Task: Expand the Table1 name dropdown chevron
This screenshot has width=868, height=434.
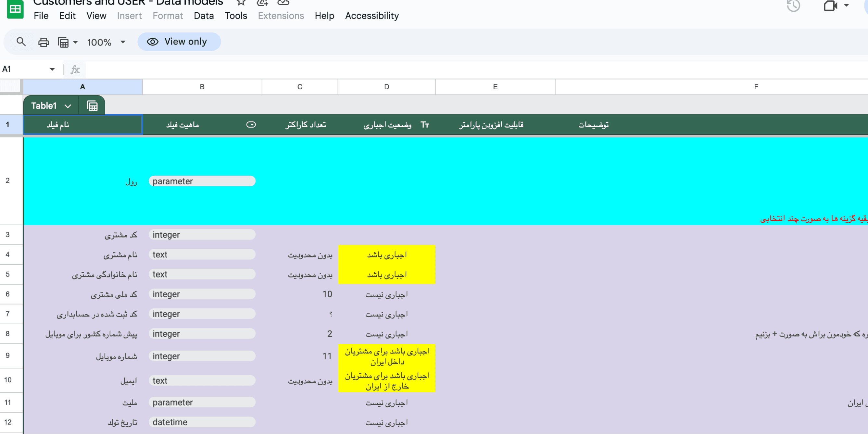Action: click(68, 106)
